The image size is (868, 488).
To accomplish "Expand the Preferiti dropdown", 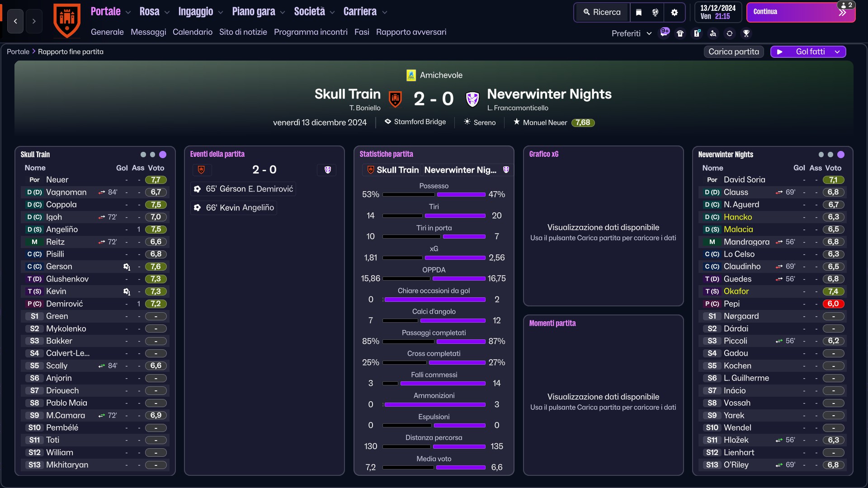I will 632,33.
